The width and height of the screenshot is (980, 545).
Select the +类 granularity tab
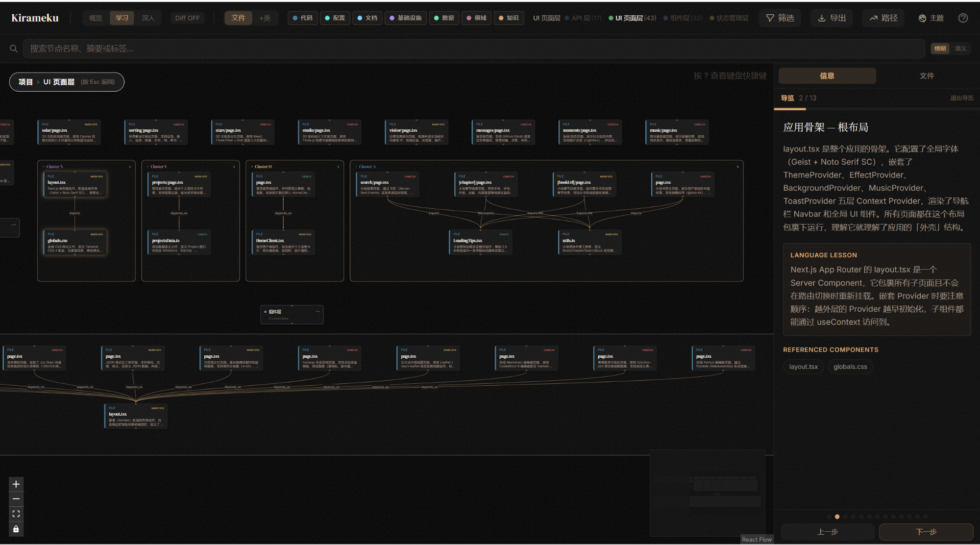tap(265, 18)
